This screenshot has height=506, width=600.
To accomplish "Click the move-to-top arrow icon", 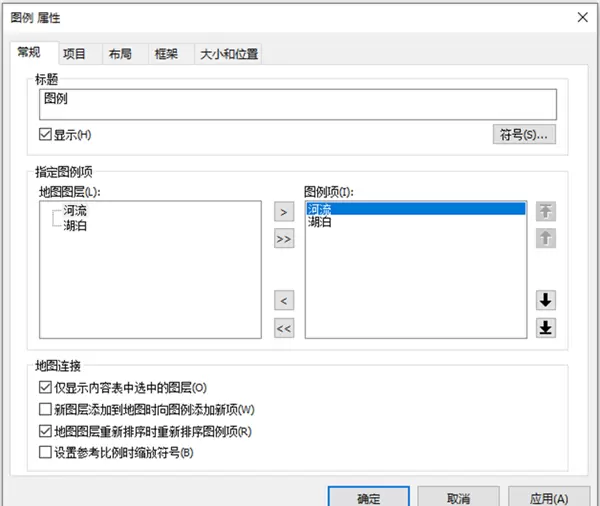I will (546, 211).
